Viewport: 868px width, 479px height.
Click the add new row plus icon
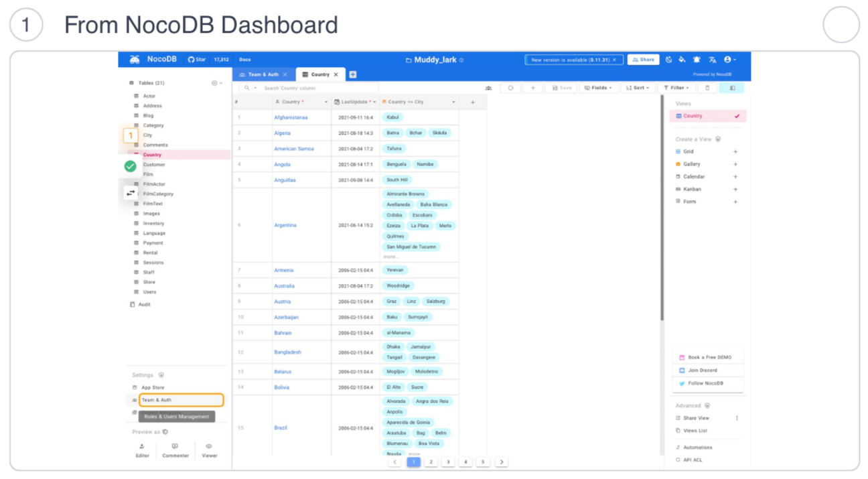pos(532,88)
